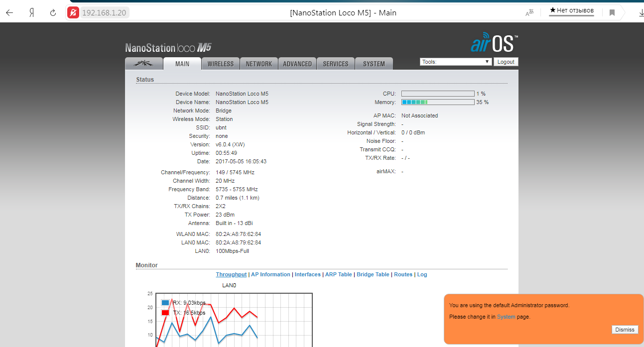Open the Yandex home icon

pos(31,13)
